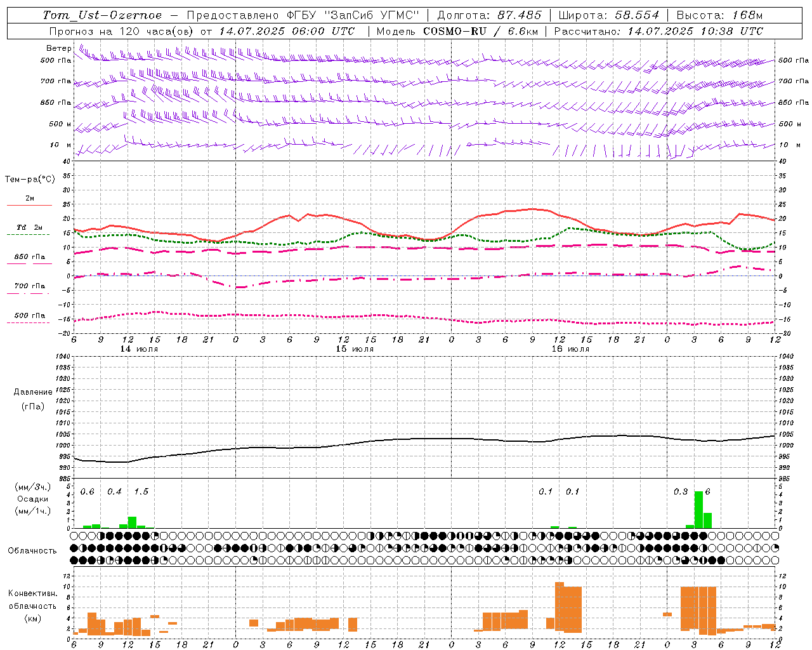Select the 0.3 precipitation amount
This screenshot has width=812, height=650.
pyautogui.click(x=681, y=491)
